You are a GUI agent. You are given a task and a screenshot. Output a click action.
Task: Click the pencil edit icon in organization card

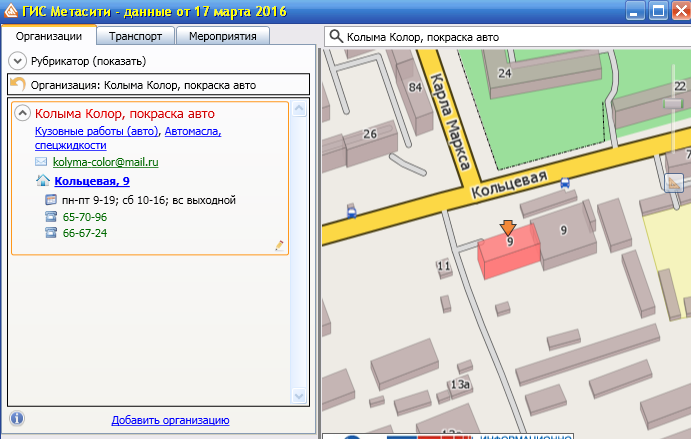[279, 245]
